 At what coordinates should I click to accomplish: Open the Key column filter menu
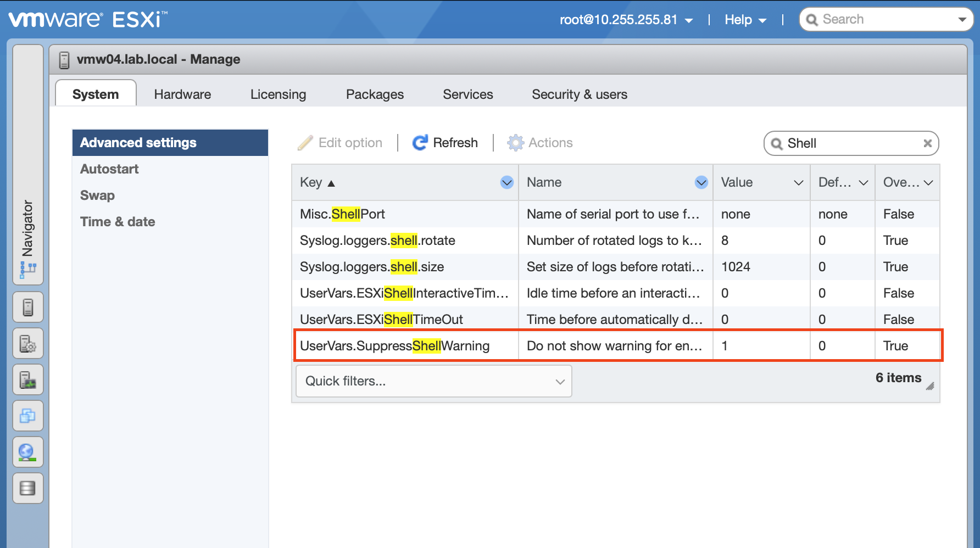[507, 182]
